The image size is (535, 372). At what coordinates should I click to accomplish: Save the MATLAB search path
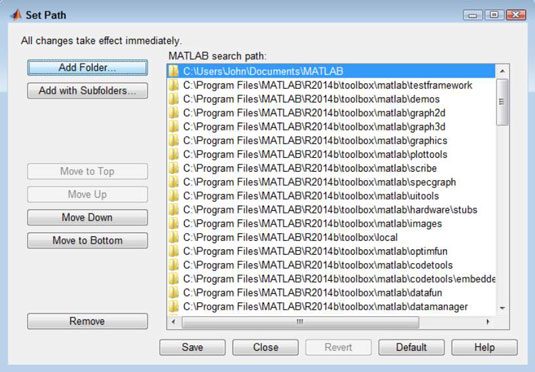(x=192, y=347)
